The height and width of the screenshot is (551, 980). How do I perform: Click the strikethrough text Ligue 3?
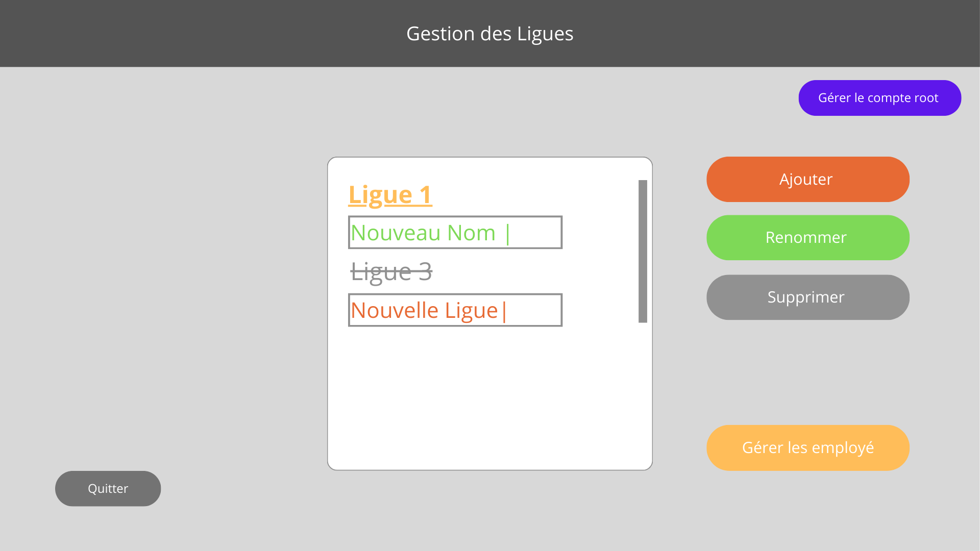click(x=391, y=271)
